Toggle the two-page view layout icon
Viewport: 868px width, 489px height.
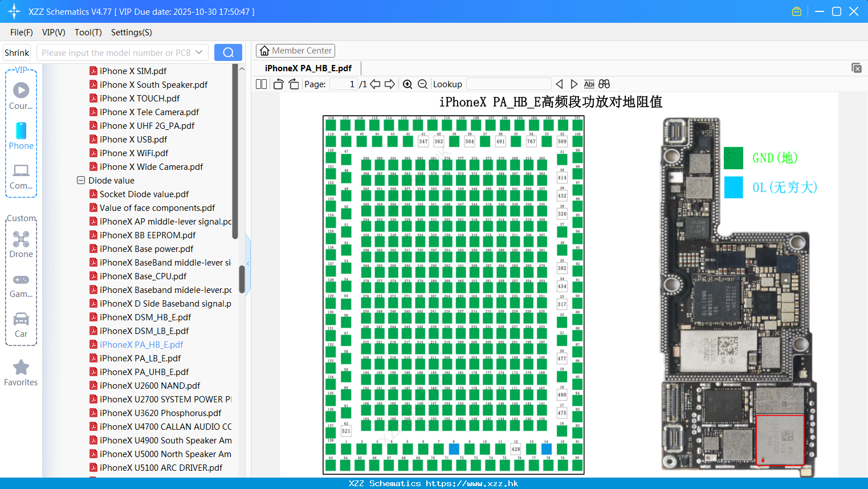point(261,84)
